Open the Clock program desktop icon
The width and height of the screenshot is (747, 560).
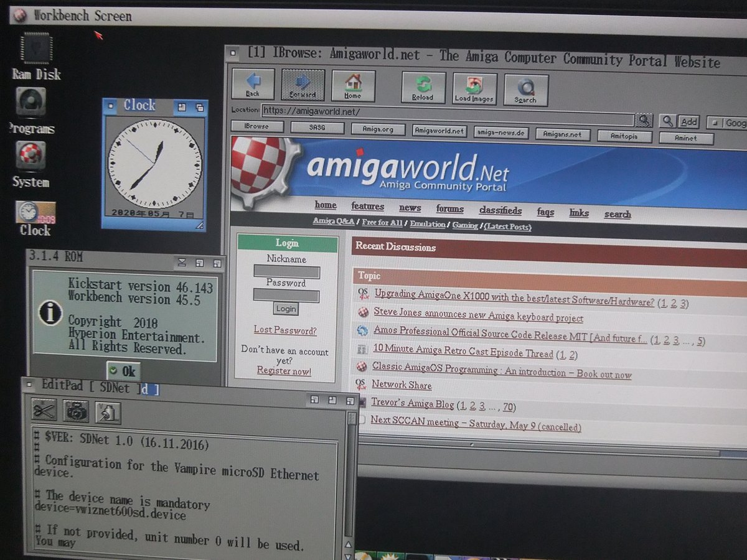35,218
